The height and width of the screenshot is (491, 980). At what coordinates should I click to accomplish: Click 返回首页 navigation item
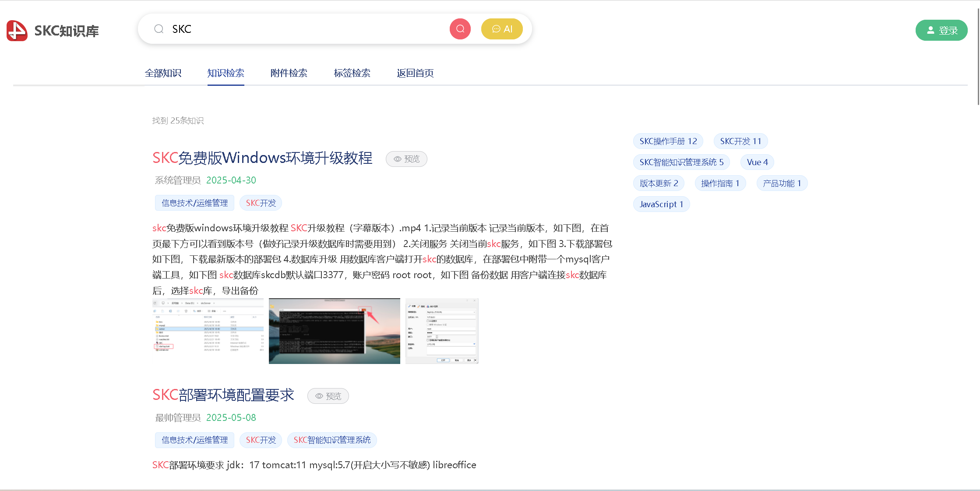415,73
